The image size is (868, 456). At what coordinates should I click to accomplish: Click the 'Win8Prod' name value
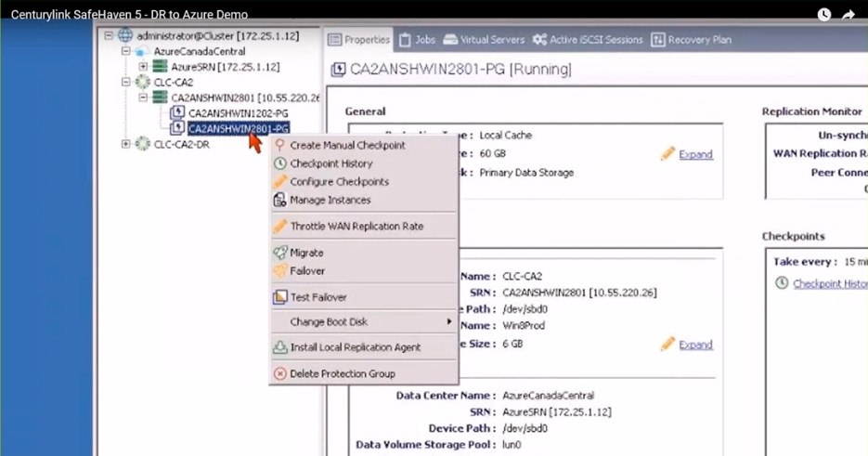click(x=524, y=326)
